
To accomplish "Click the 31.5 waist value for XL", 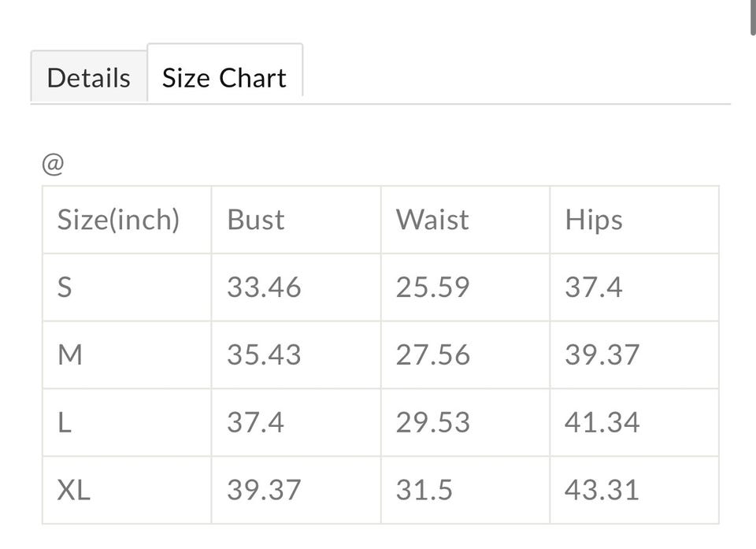I will (424, 491).
